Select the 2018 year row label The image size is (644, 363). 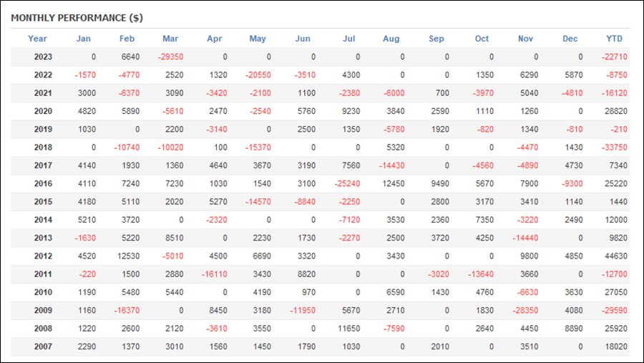pos(43,147)
